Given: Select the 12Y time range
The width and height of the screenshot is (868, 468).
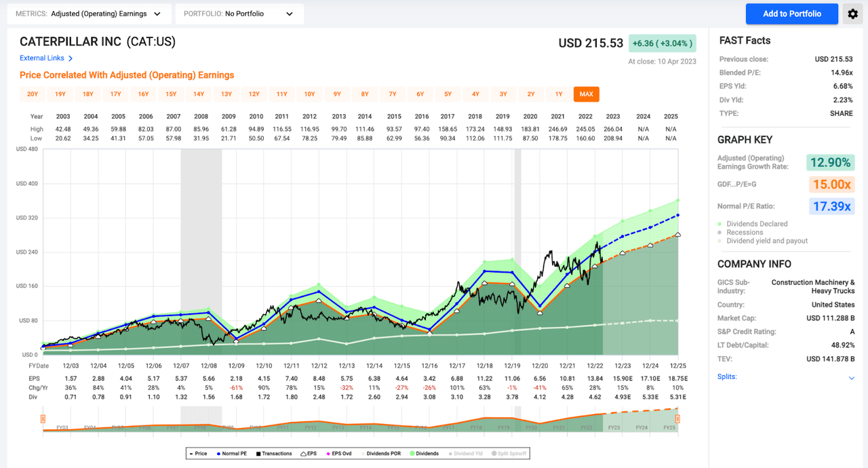Looking at the screenshot, I should [x=254, y=94].
